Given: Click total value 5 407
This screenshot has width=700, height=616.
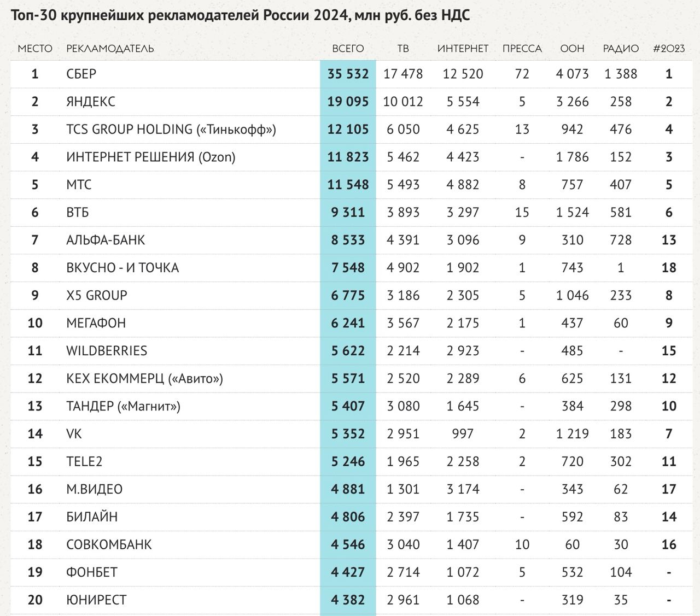Looking at the screenshot, I should tap(348, 407).
